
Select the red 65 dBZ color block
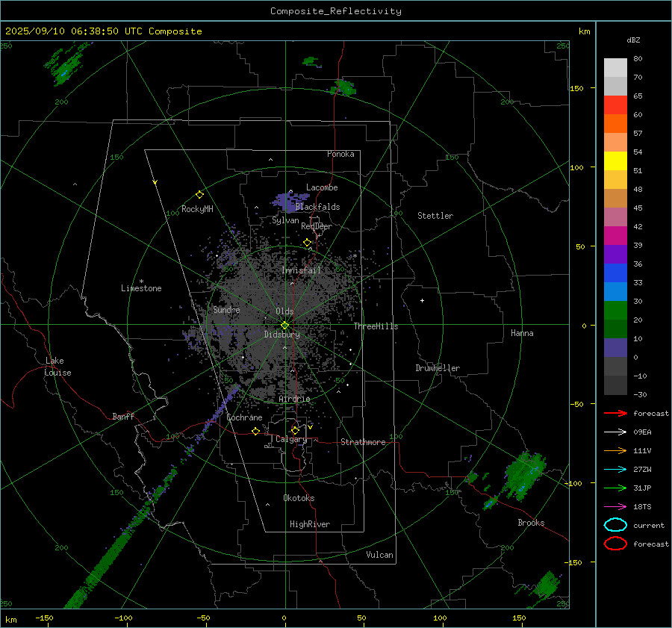615,105
